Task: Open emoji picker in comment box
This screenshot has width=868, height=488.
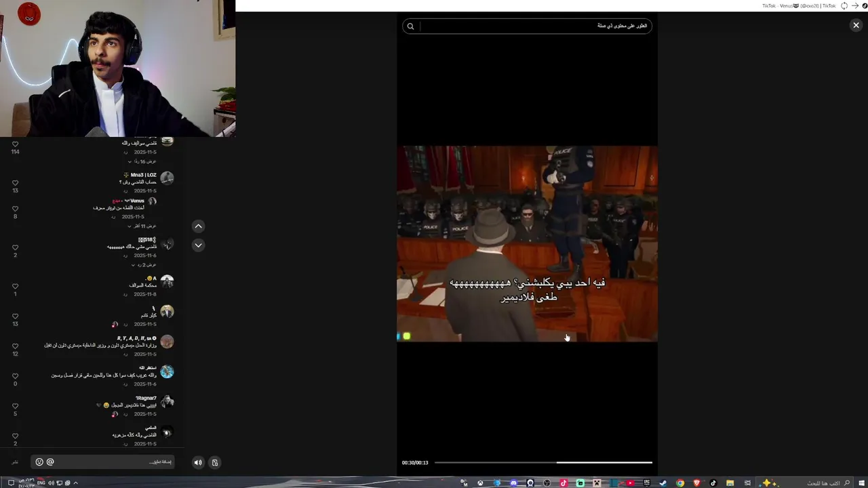Action: coord(39,462)
